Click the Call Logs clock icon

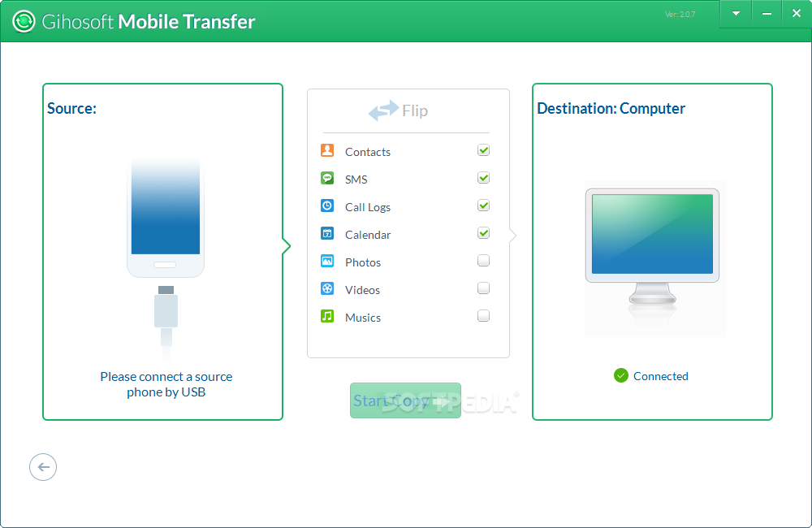tap(327, 206)
